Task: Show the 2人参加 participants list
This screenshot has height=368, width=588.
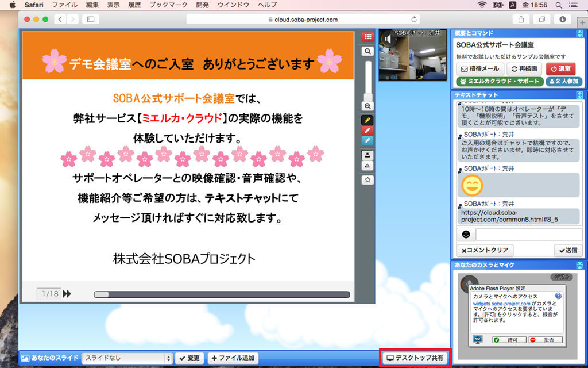Action: point(564,82)
